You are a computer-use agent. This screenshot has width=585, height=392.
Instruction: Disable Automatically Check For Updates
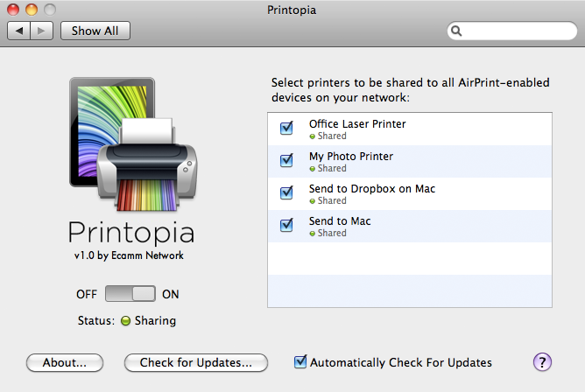300,362
